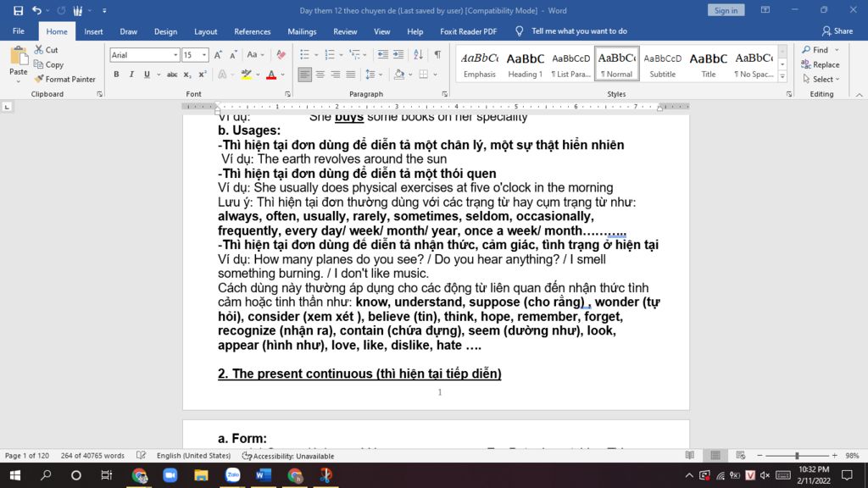Screen dimensions: 868x488
Task: Open File Explorer from taskbar
Action: (x=201, y=475)
